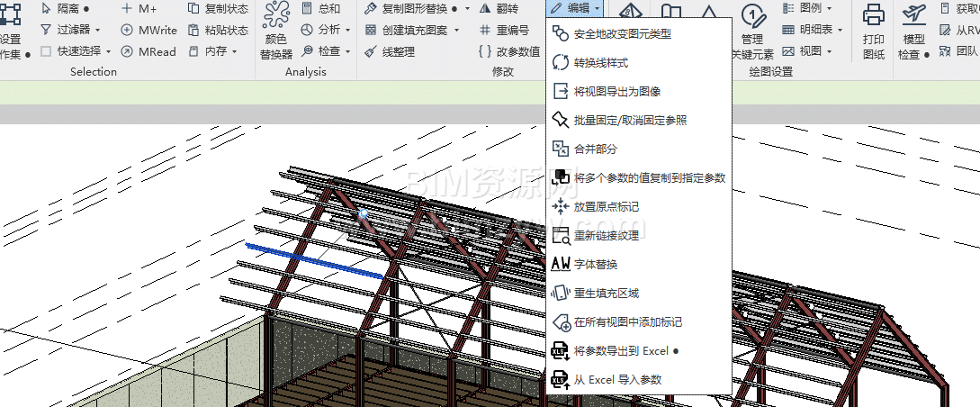Image resolution: width=980 pixels, height=407 pixels.
Task: Click 管理关键元素 icon
Action: (751, 15)
